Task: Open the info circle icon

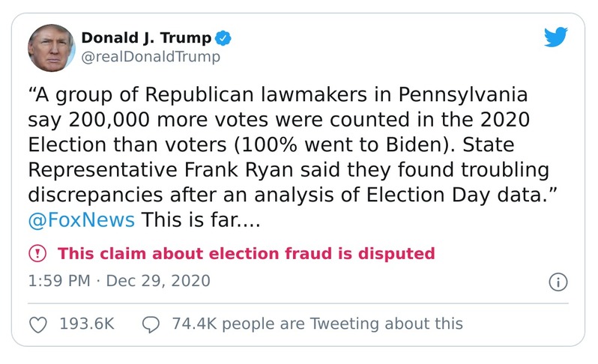Action: [x=558, y=282]
